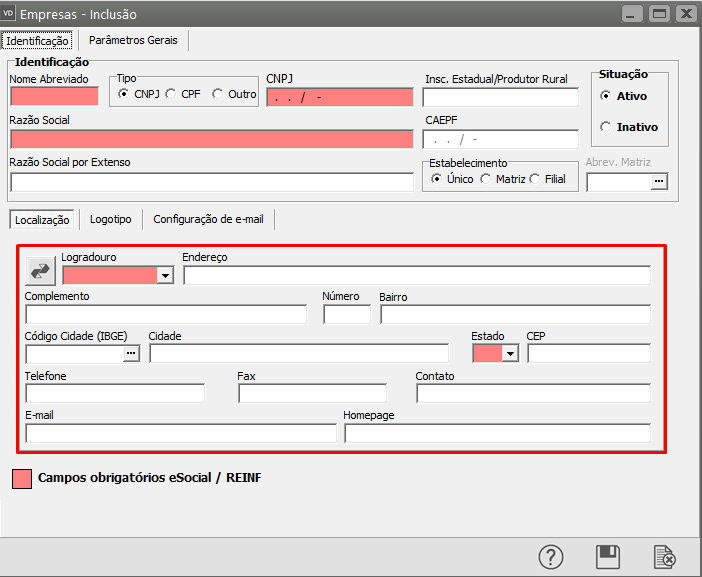This screenshot has height=577, width=702.
Task: Select the CPF radio button
Action: pyautogui.click(x=171, y=94)
